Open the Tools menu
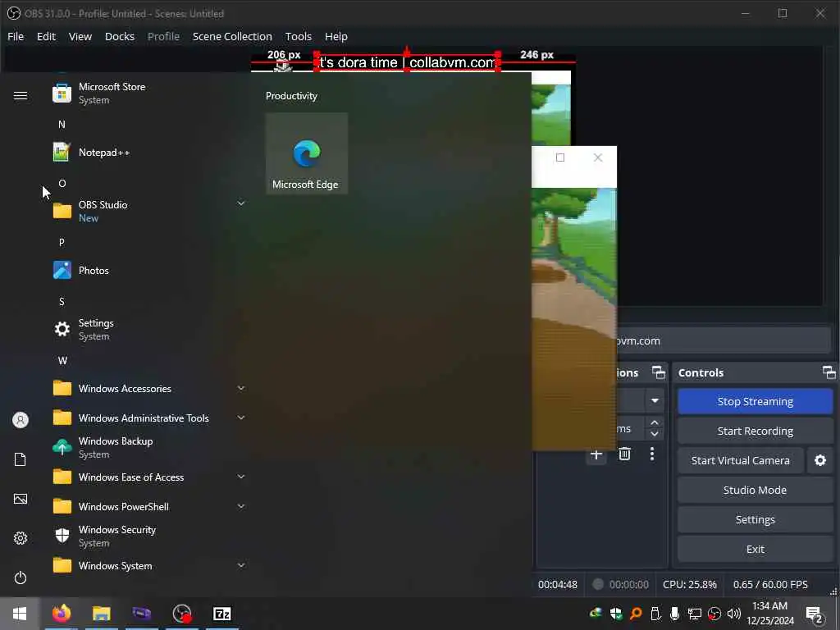This screenshot has width=840, height=630. (x=299, y=36)
